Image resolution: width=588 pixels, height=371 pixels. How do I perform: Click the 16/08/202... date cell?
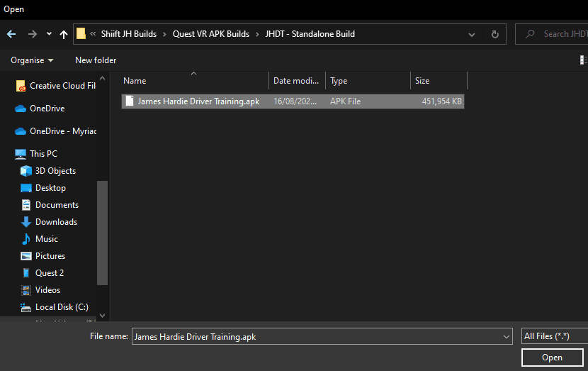click(295, 101)
